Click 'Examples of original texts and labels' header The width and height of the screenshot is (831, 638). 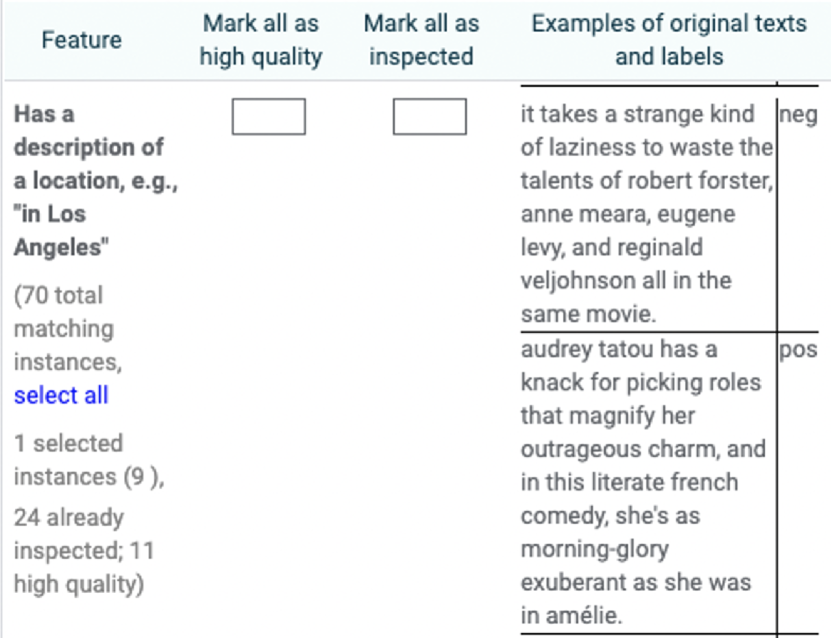(668, 40)
